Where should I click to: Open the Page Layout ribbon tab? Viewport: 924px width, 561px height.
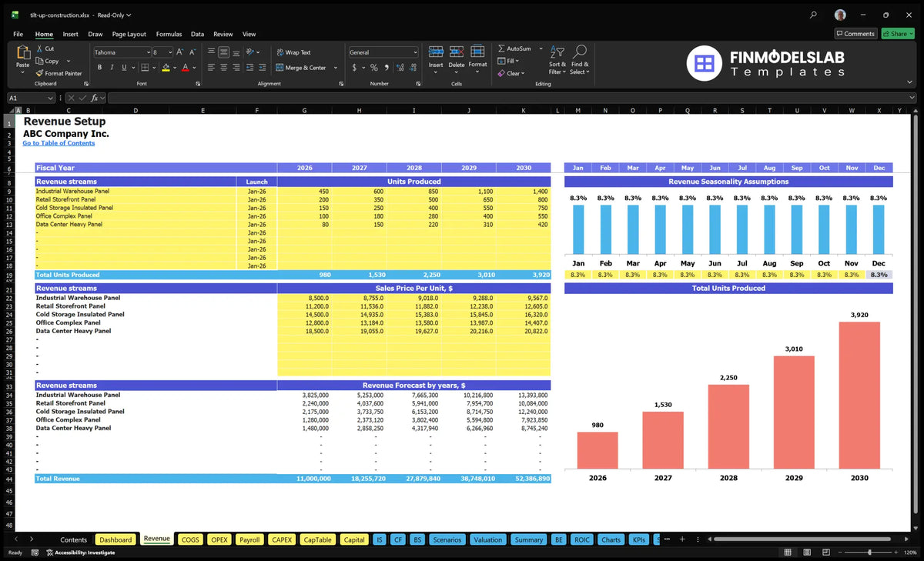129,34
